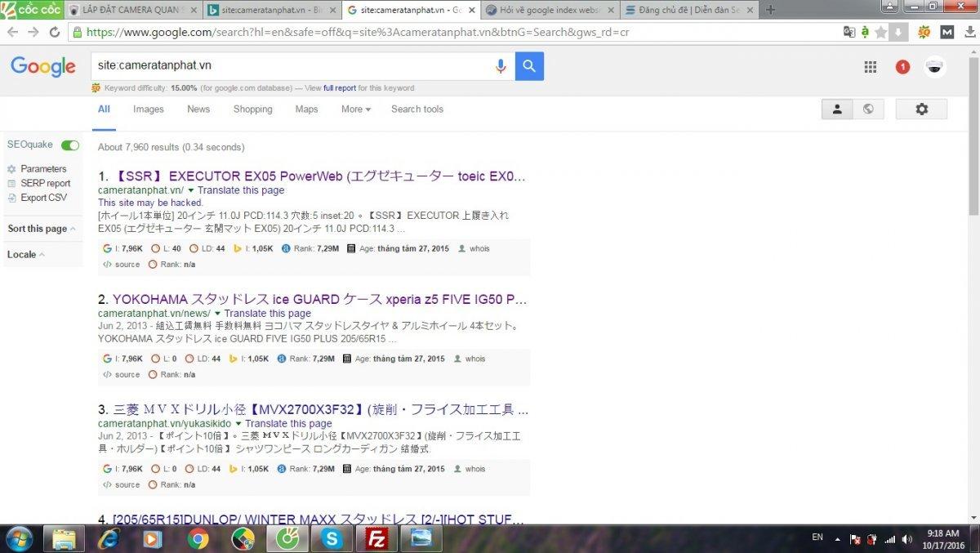
Task: Open the More search filters dropdown
Action: [x=356, y=109]
